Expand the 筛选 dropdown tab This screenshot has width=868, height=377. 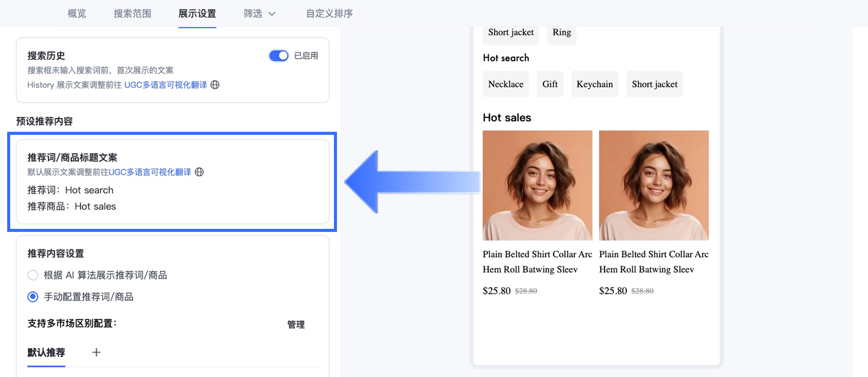(259, 14)
